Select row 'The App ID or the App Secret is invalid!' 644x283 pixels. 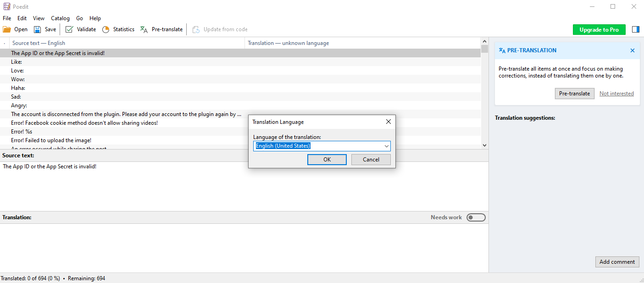240,53
